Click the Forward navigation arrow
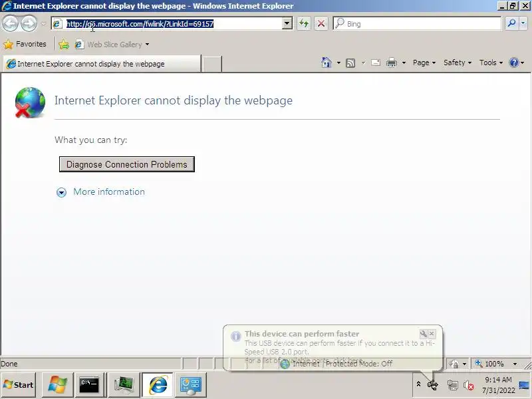Viewport: 532px width, 399px height. pyautogui.click(x=29, y=24)
